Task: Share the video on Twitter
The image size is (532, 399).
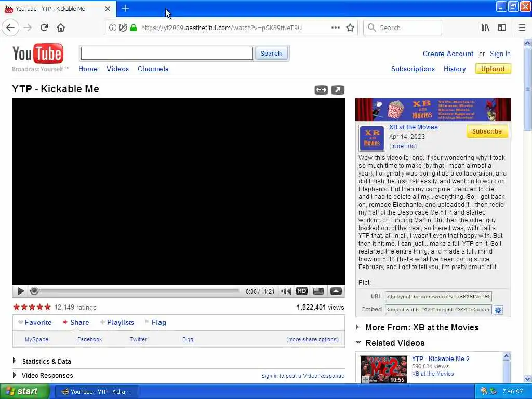Action: click(x=138, y=339)
